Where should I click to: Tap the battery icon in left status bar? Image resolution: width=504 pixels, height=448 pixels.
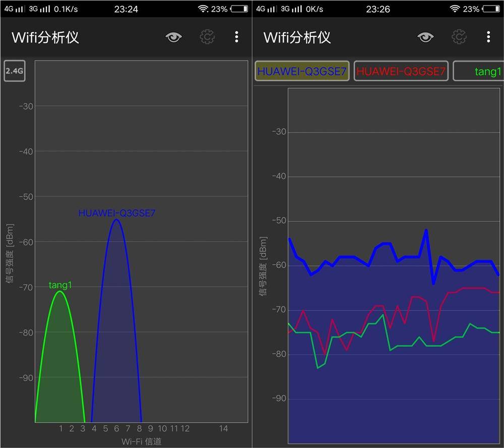pyautogui.click(x=239, y=9)
